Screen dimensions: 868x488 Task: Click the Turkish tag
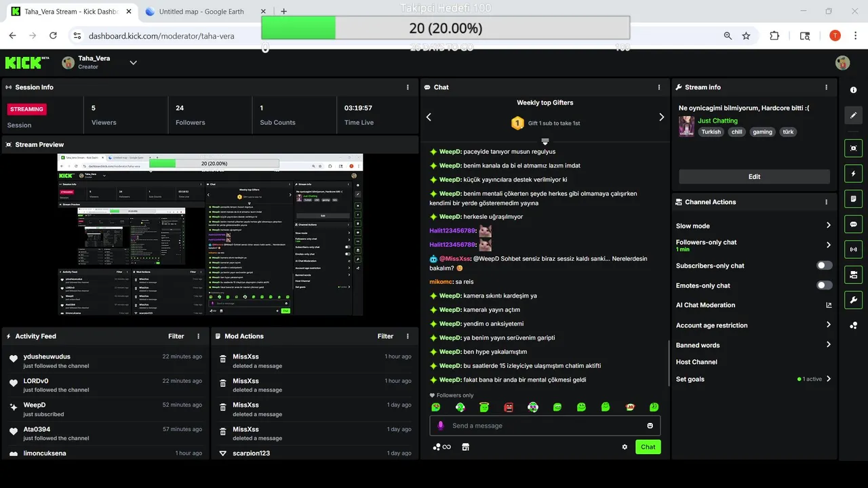click(x=711, y=132)
